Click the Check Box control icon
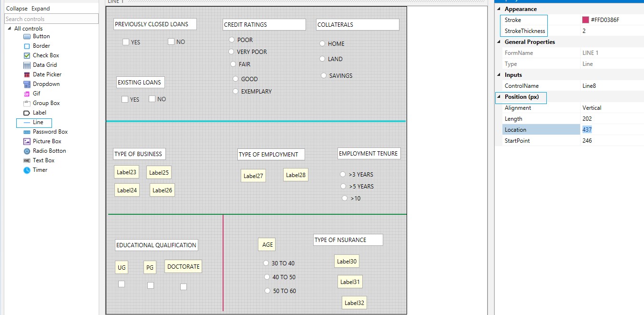 pos(27,55)
